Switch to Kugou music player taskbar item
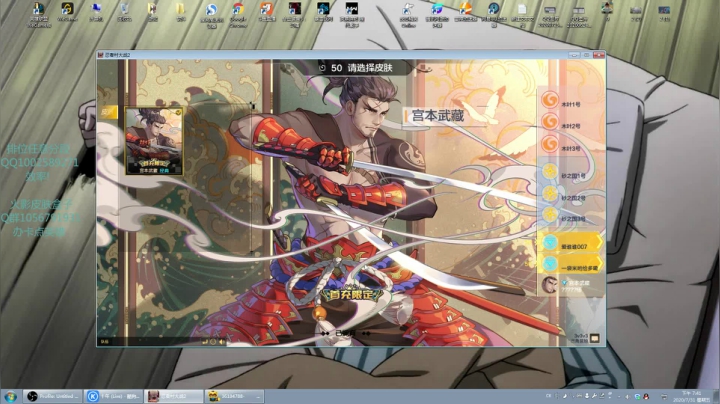 [x=113, y=396]
